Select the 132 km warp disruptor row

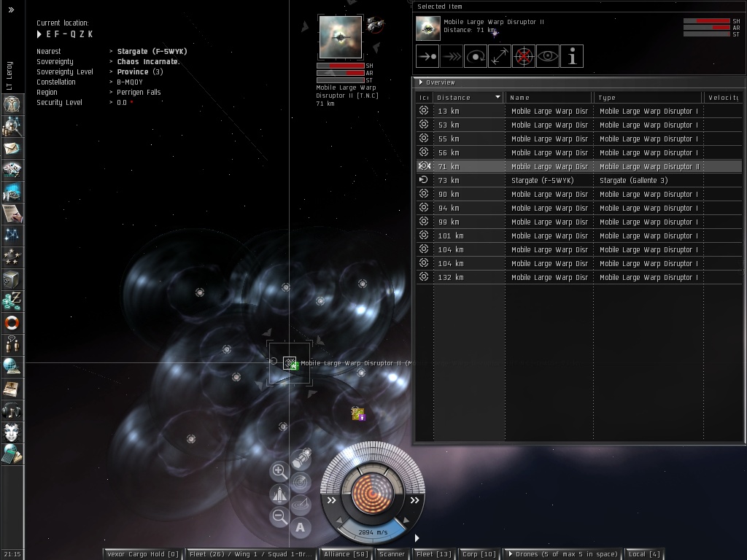pos(578,277)
